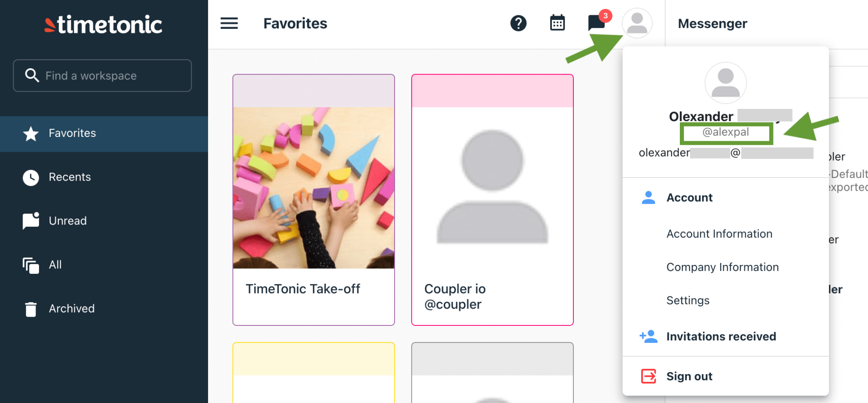Click the Invitations received icon
This screenshot has width=868, height=403.
click(x=648, y=336)
